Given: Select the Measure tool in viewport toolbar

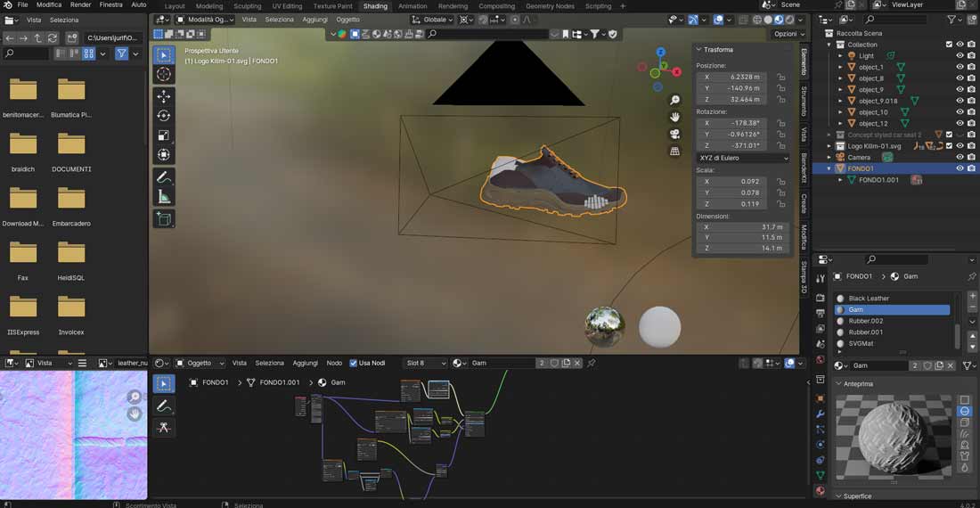Looking at the screenshot, I should [164, 197].
